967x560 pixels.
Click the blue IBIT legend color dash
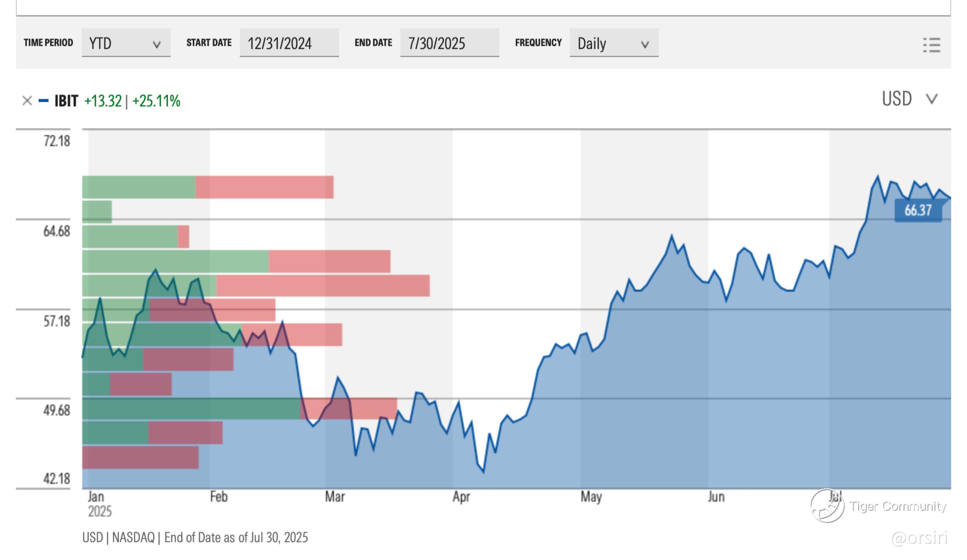click(x=44, y=101)
